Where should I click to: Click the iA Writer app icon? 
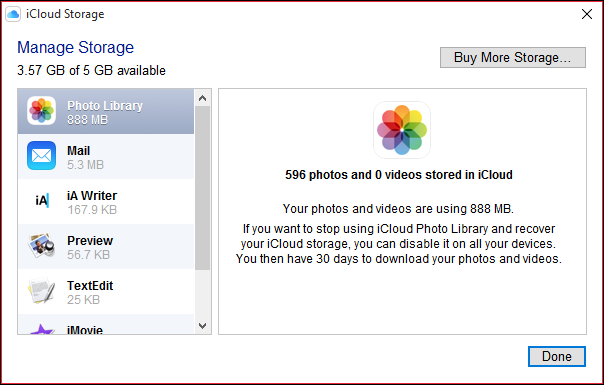[x=42, y=201]
